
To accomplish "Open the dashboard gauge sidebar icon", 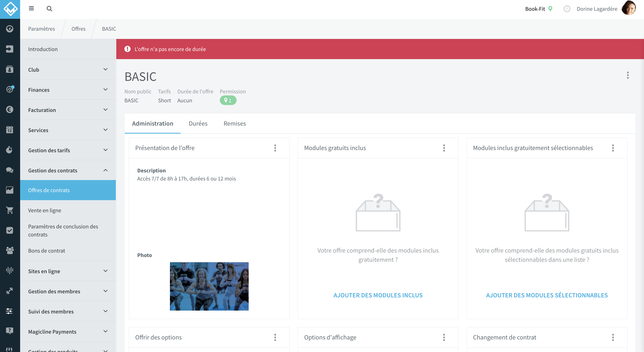I will [9, 29].
